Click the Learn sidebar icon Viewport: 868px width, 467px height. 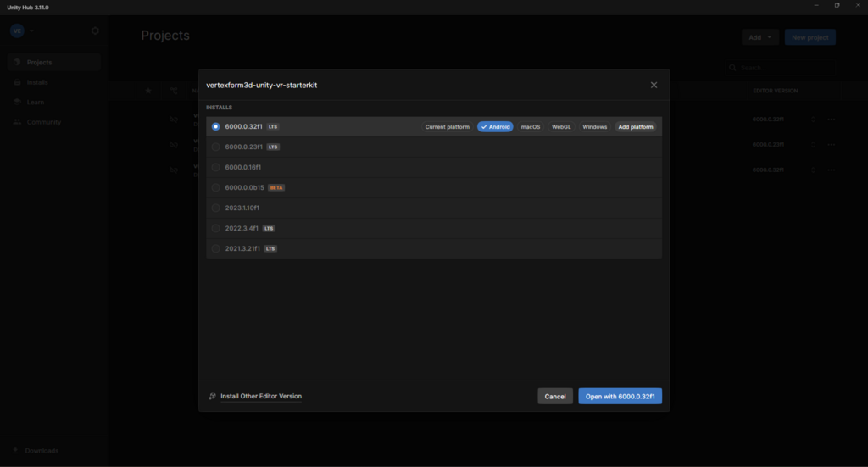tap(18, 102)
